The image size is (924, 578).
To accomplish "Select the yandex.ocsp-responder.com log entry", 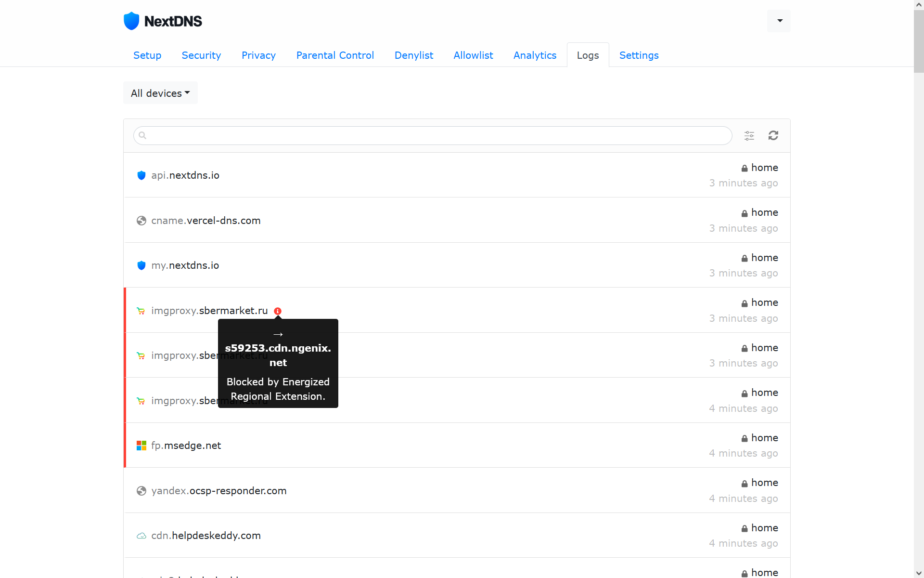I will (x=219, y=491).
